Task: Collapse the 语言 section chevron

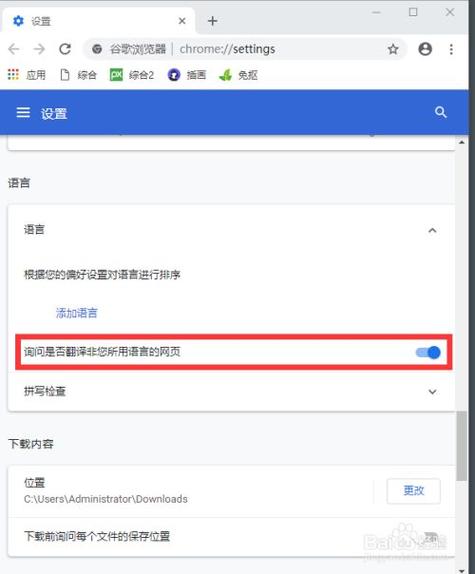Action: (x=432, y=230)
